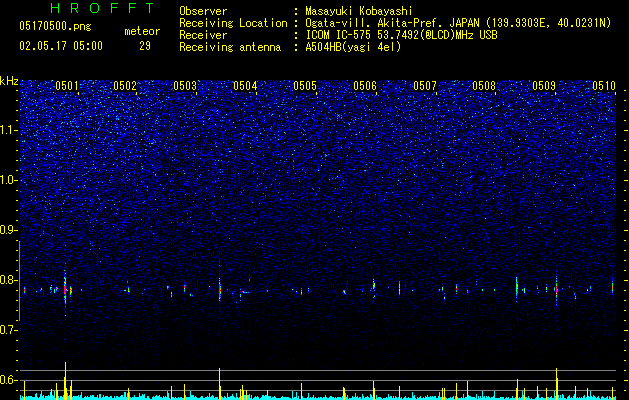Click the 0501 time marker
This screenshot has width=629, height=400.
coord(67,86)
